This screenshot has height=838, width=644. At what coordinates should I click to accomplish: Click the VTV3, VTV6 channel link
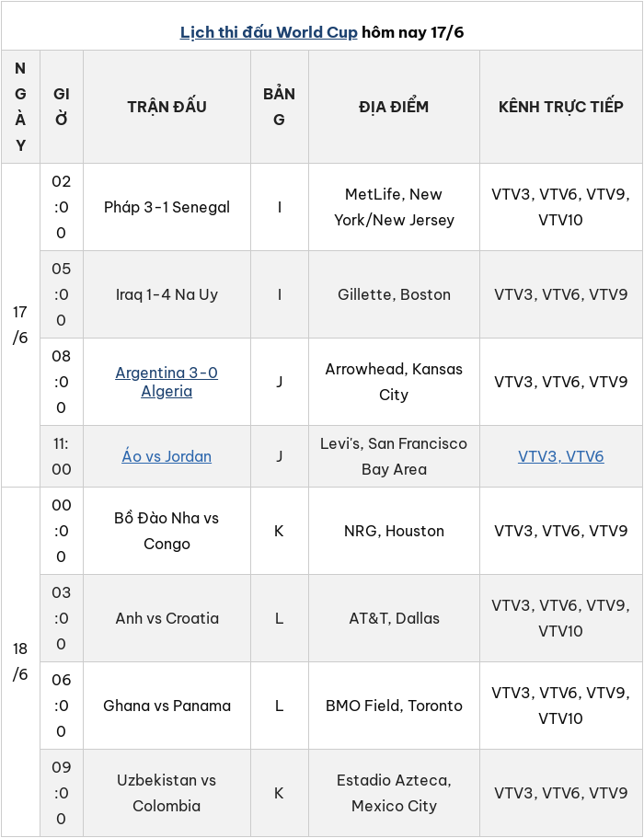pyautogui.click(x=560, y=456)
